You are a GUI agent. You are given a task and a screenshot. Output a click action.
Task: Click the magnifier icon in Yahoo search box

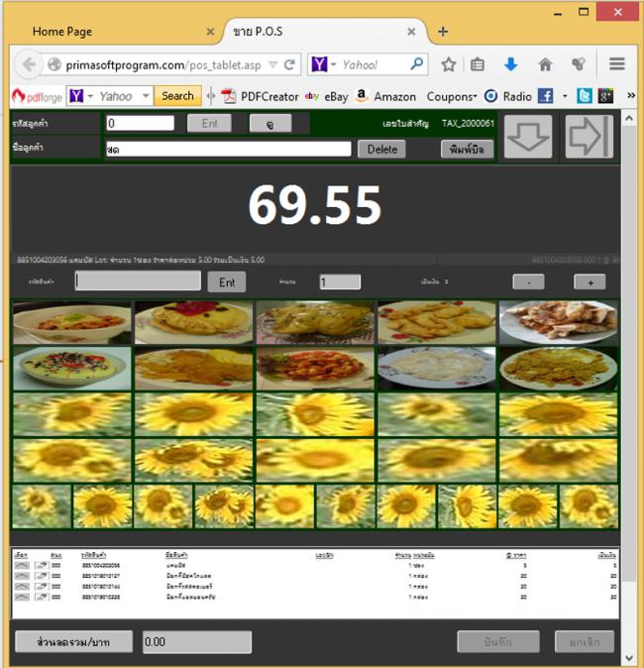click(417, 63)
